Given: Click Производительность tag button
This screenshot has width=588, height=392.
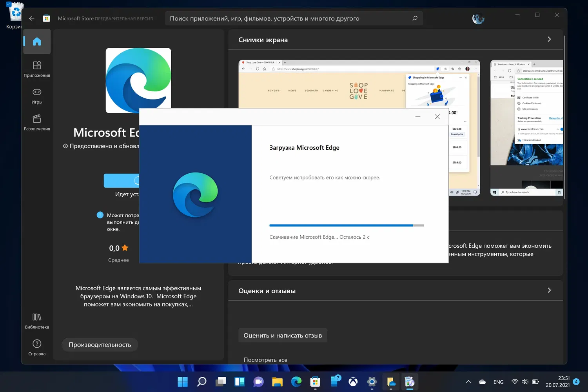Looking at the screenshot, I should pos(100,345).
